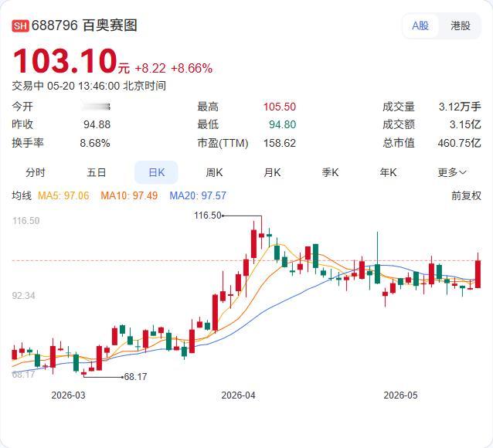Click the MA5: 97.06 indicator label

point(63,196)
